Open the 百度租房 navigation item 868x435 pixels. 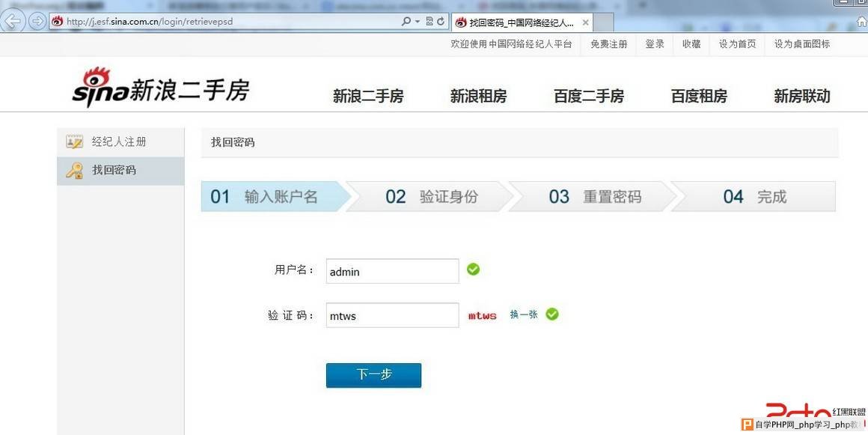click(699, 97)
